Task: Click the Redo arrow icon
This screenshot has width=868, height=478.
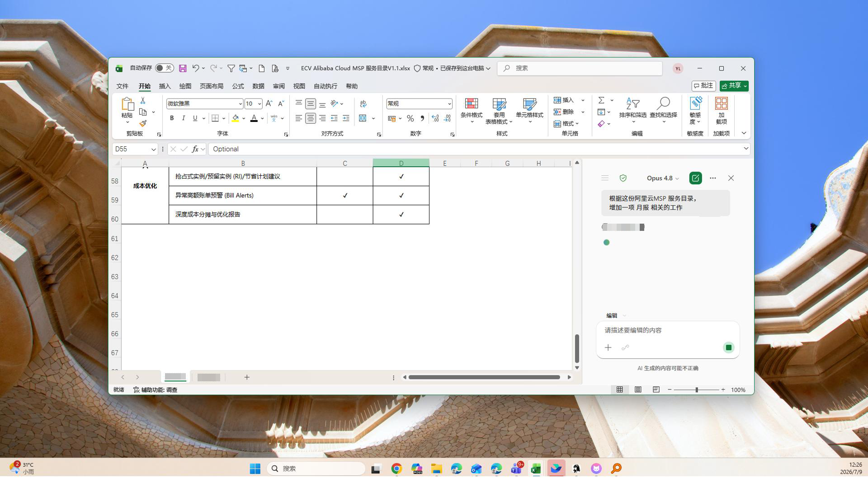Action: pos(213,68)
